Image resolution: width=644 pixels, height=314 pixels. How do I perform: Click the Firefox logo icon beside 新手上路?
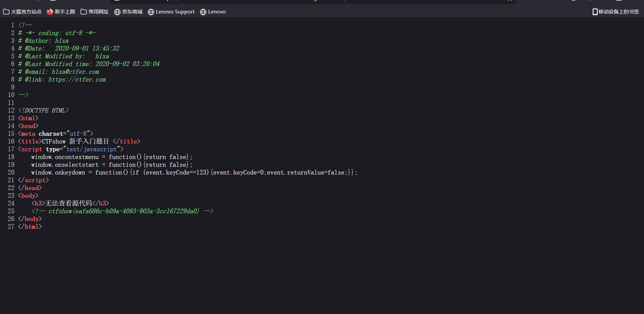pyautogui.click(x=50, y=12)
